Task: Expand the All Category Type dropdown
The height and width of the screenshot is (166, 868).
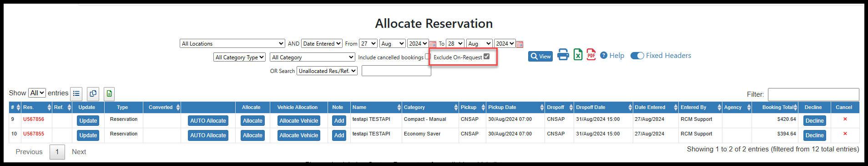Action: click(240, 57)
